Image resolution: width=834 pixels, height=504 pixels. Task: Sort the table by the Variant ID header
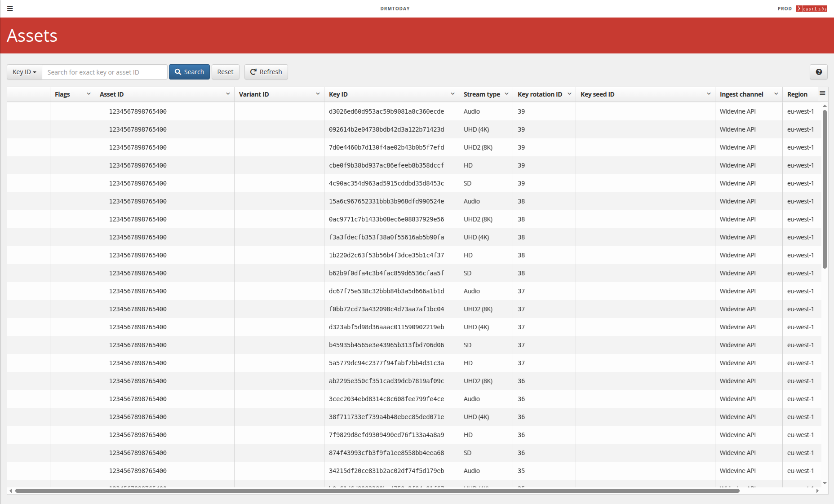pos(254,94)
